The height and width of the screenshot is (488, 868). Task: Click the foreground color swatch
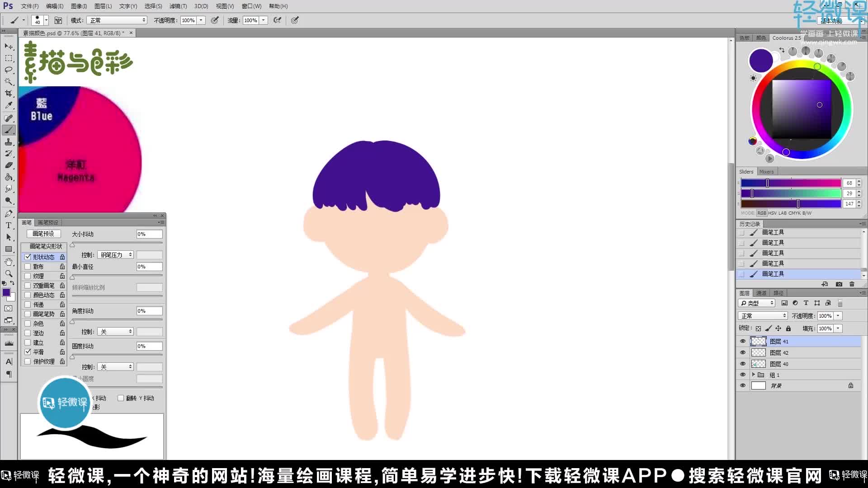(x=6, y=292)
